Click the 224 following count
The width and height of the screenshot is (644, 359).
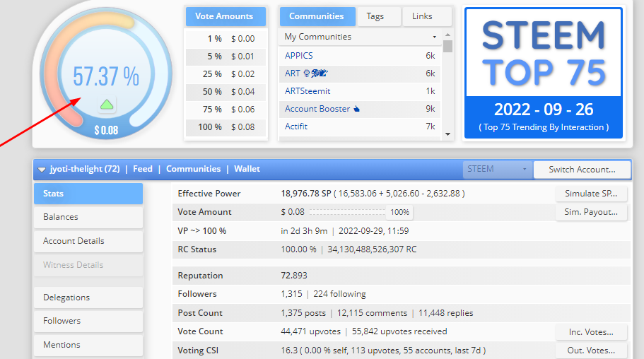point(339,294)
